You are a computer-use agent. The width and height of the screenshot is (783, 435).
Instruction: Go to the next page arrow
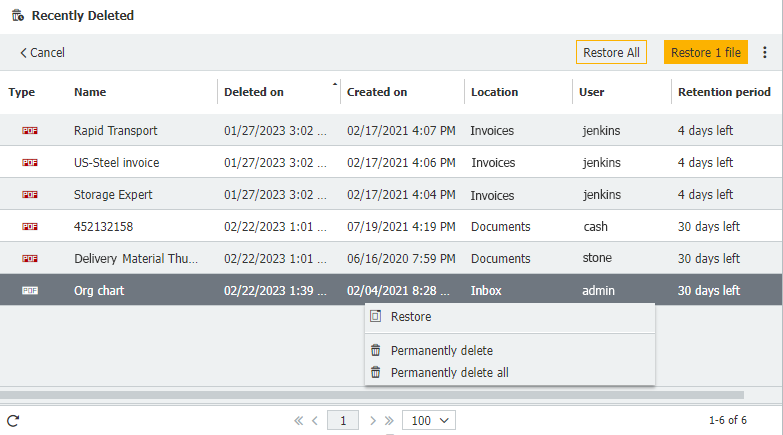pyautogui.click(x=373, y=421)
